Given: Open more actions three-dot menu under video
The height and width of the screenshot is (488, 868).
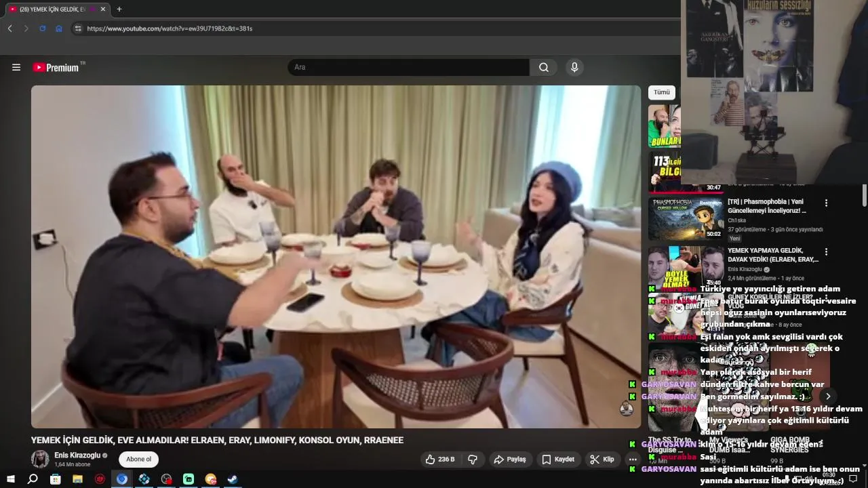Looking at the screenshot, I should pos(633,459).
